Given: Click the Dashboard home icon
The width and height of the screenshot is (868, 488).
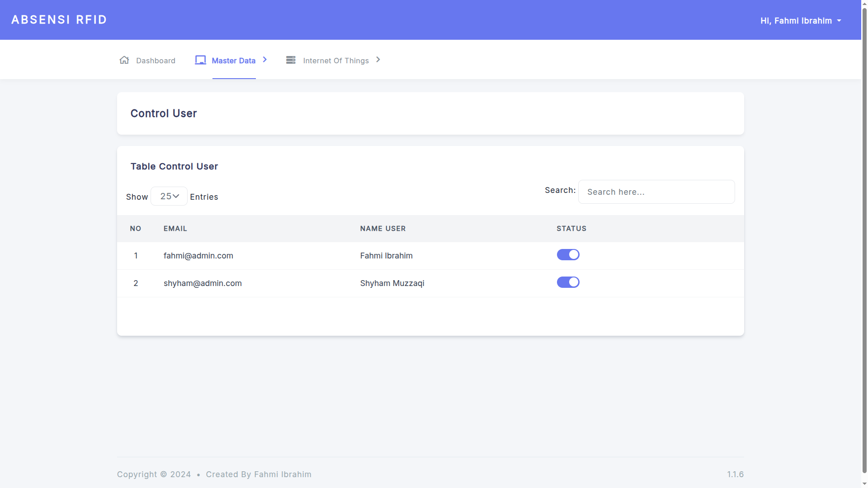Looking at the screenshot, I should click(x=124, y=60).
